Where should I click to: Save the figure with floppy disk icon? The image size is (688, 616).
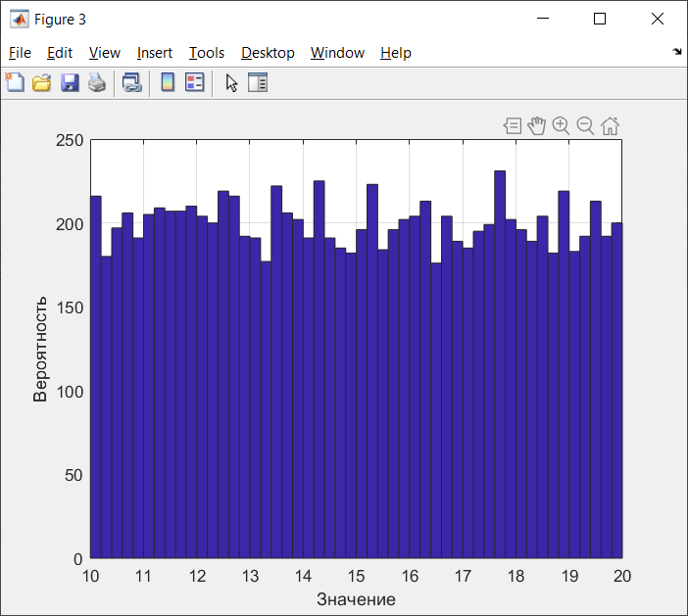pyautogui.click(x=70, y=82)
